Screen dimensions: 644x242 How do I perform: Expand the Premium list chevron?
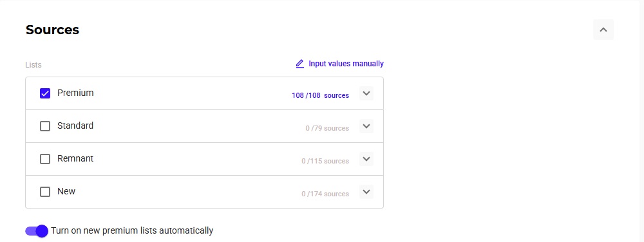(366, 93)
